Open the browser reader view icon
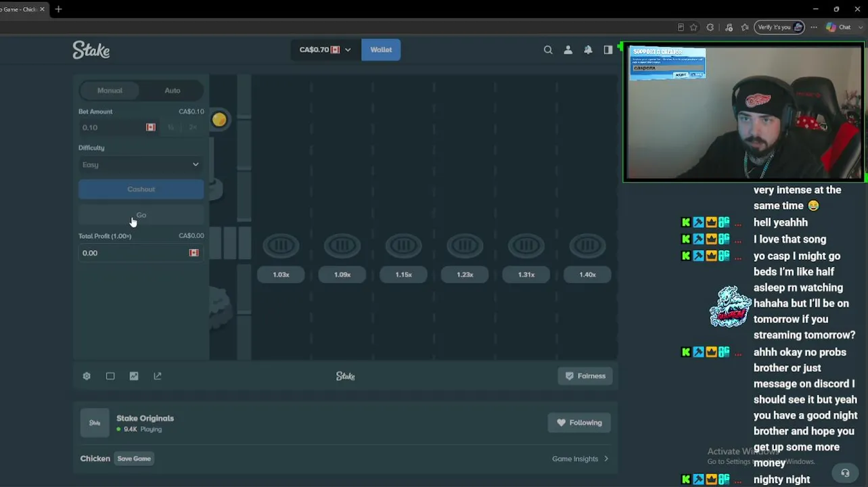The image size is (868, 487). [x=681, y=27]
